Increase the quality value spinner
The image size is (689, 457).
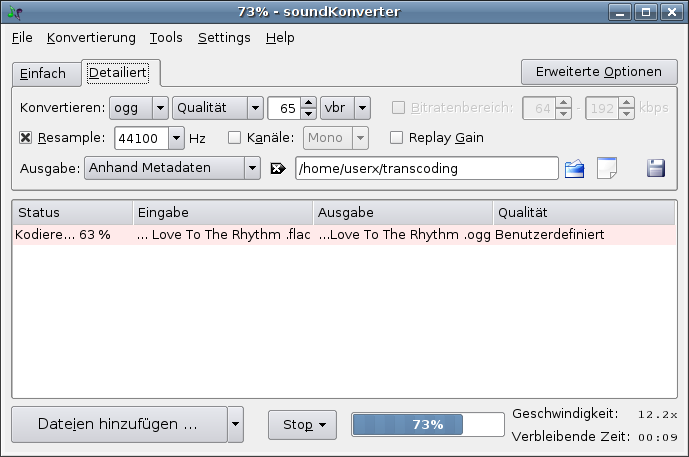click(x=309, y=102)
